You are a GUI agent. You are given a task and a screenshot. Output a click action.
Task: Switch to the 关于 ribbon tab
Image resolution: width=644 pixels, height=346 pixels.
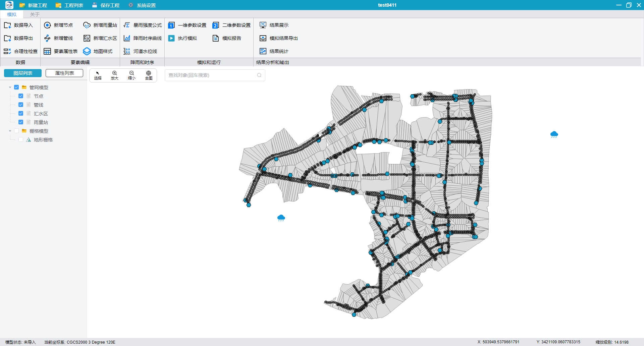(35, 14)
